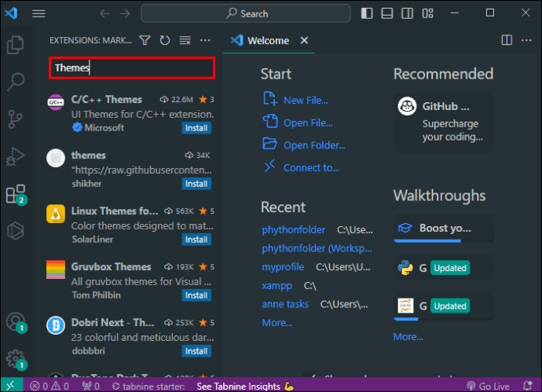
Task: Open the Boost yo... walkthrough
Action: point(444,229)
